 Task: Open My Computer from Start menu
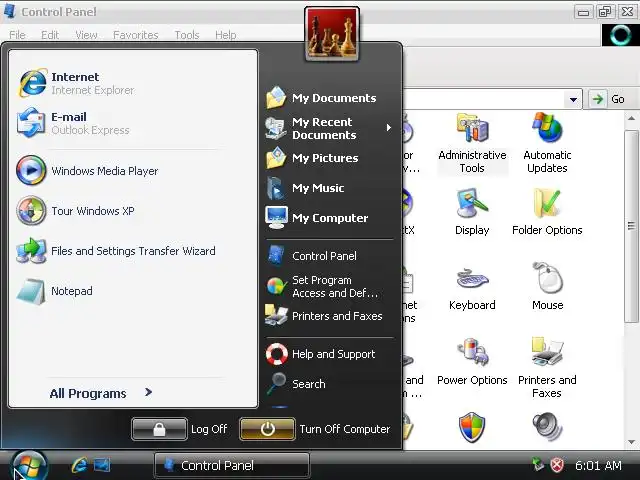pyautogui.click(x=317, y=218)
